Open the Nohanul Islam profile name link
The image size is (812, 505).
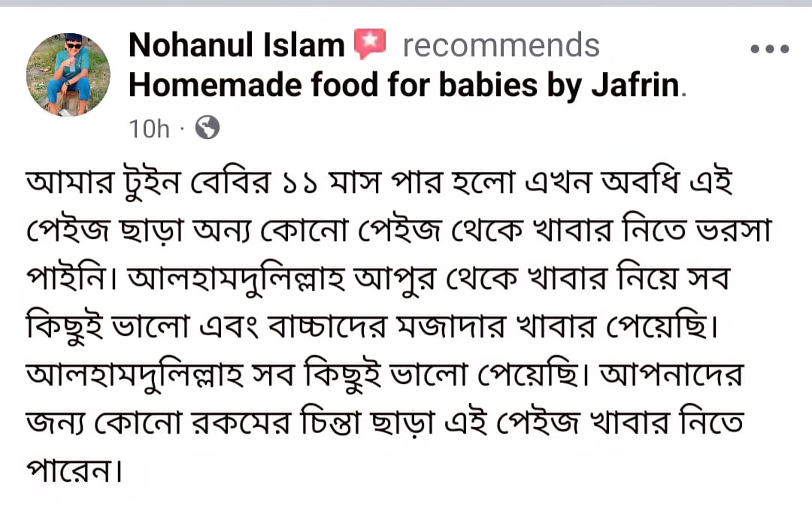pyautogui.click(x=236, y=46)
